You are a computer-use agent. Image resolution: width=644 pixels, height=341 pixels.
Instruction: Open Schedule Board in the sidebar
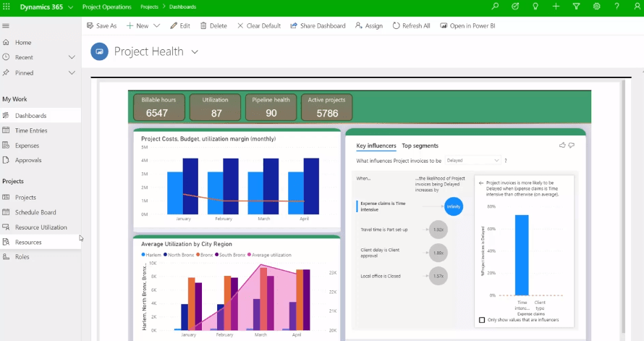(x=35, y=212)
